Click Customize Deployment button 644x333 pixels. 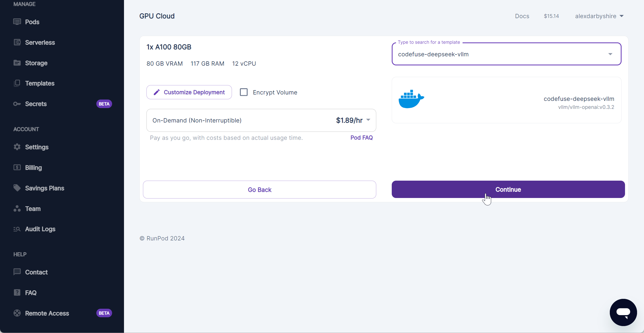click(x=189, y=92)
